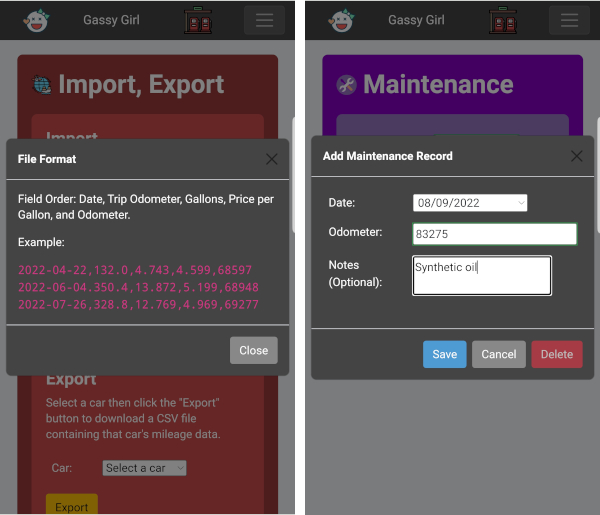Screen dimensions: 600x515
Task: Click the Example: label
Action: [41, 242]
